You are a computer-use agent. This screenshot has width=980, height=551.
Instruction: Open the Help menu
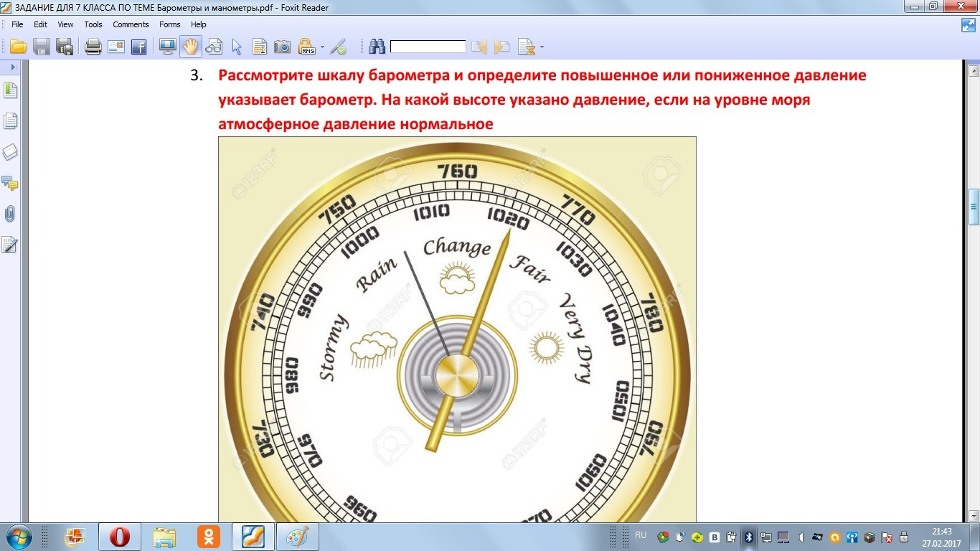tap(198, 24)
